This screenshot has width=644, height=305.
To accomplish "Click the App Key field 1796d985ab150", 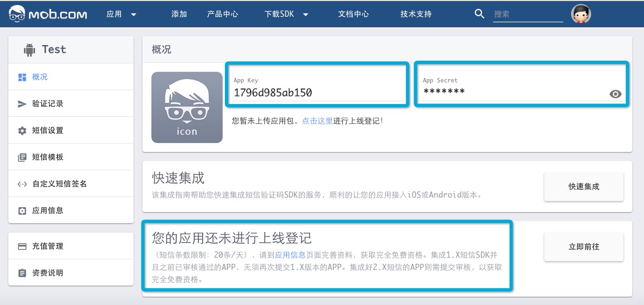I will tap(319, 93).
